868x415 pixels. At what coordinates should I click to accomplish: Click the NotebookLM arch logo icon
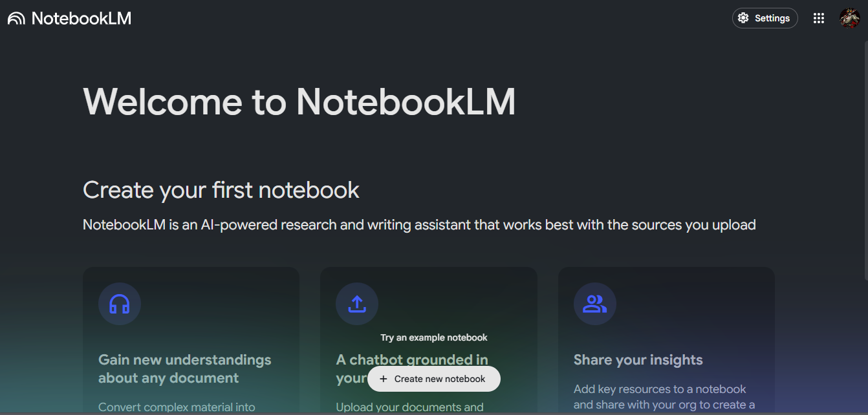[x=16, y=18]
